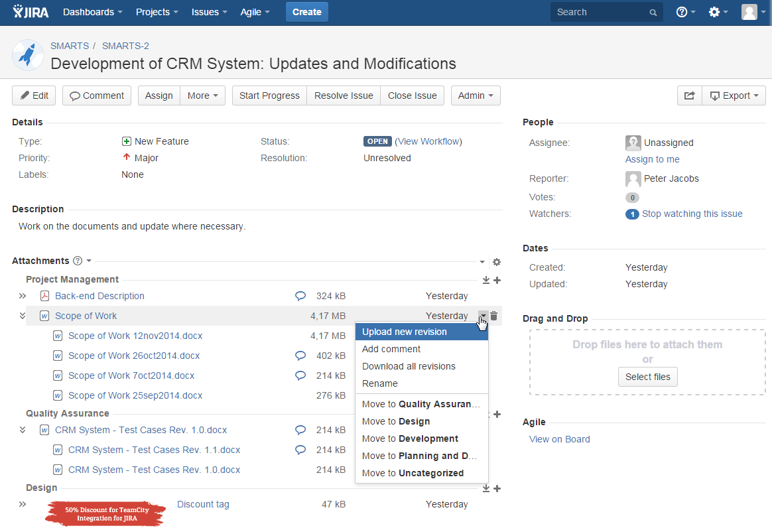
Task: Click the Assign to me link
Action: 652,159
